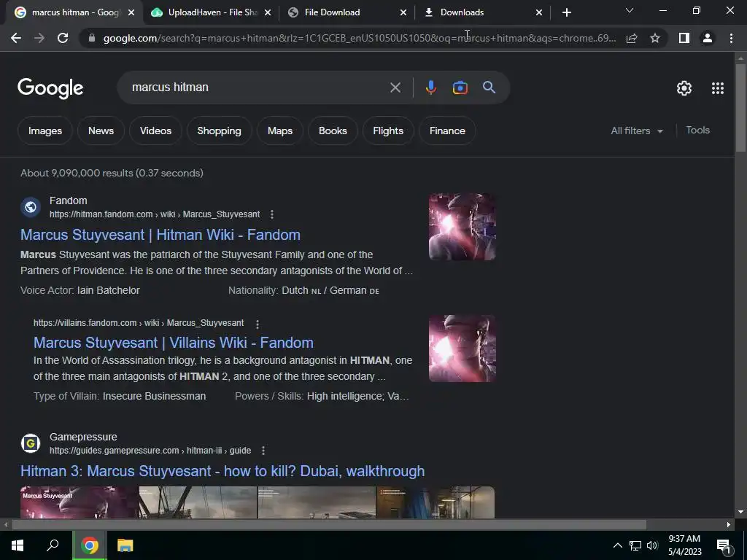Filter results by Maps
Screen dimensions: 747x560
point(280,131)
